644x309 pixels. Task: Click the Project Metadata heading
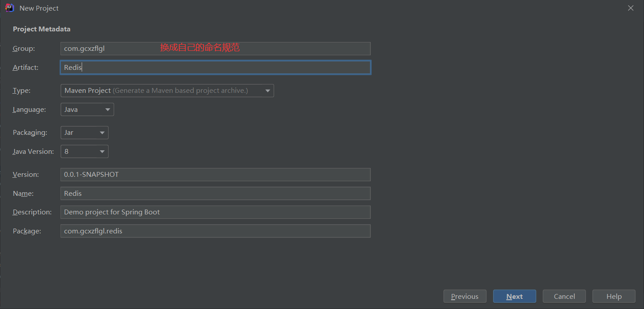coord(41,29)
